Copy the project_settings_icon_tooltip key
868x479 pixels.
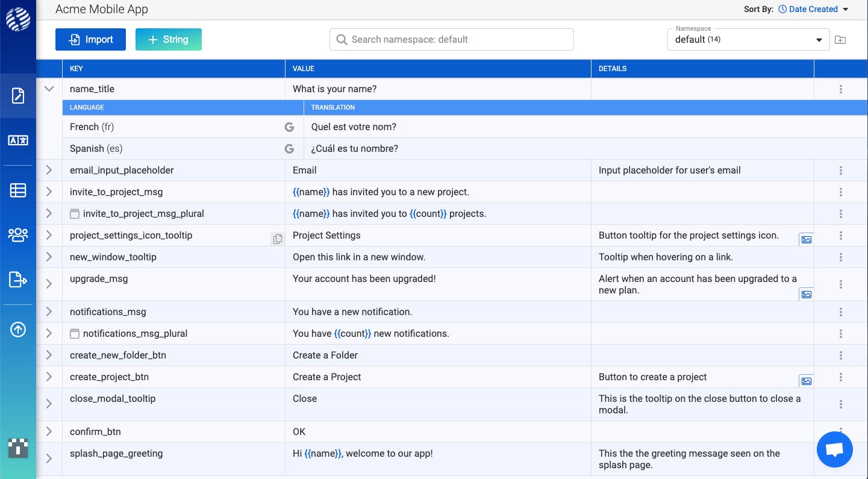pyautogui.click(x=277, y=239)
